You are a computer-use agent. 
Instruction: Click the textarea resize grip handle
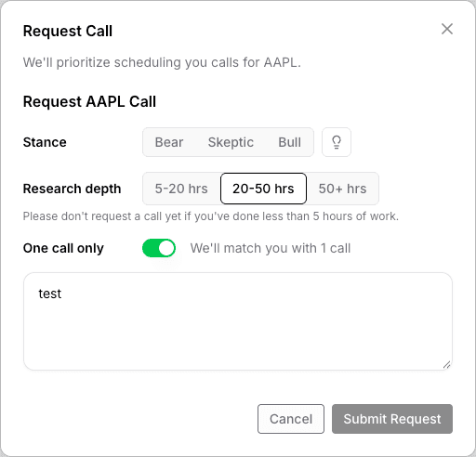coord(446,365)
